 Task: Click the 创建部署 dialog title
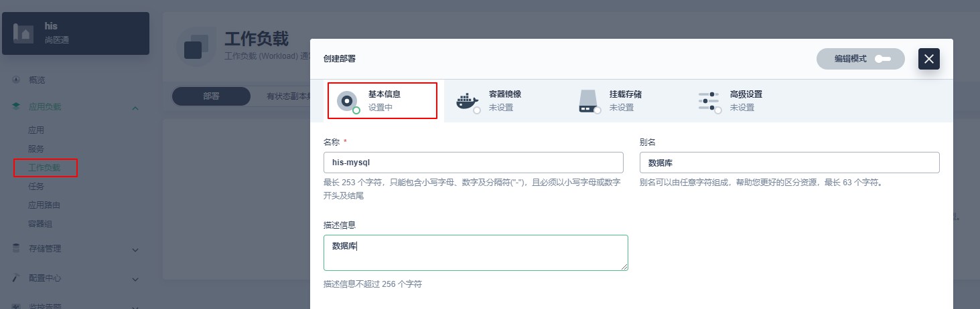[x=340, y=59]
